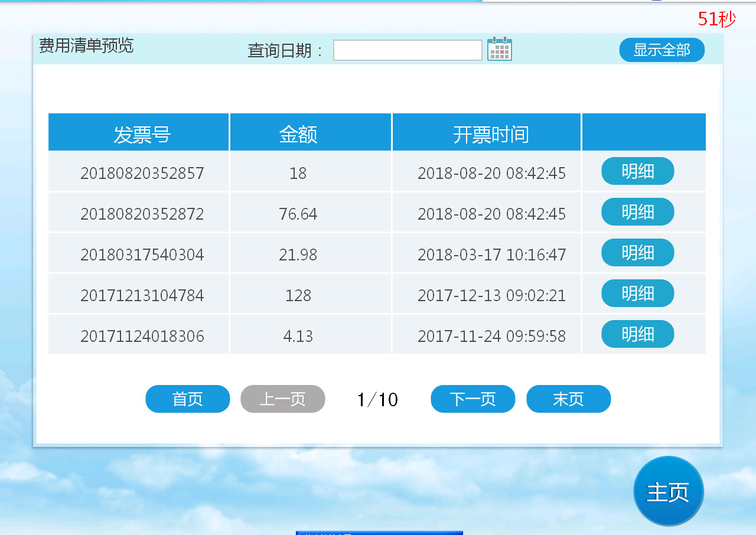Open 明细 for invoice 20171213104784
756x535 pixels.
(x=637, y=293)
